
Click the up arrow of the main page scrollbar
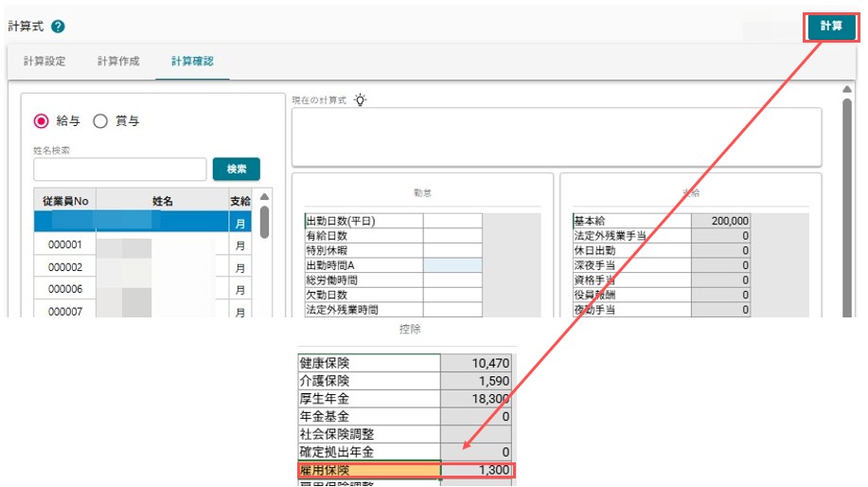[847, 89]
